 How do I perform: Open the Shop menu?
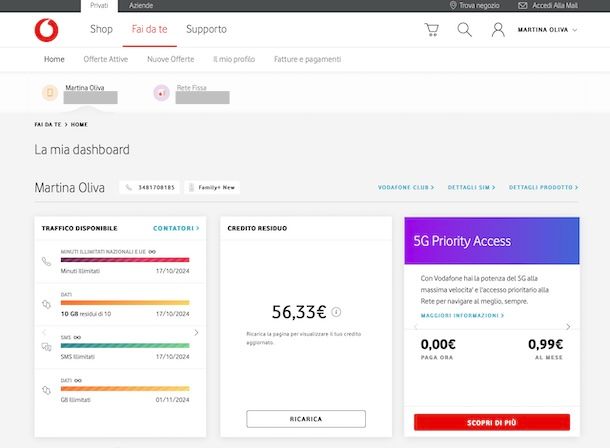[x=101, y=29]
